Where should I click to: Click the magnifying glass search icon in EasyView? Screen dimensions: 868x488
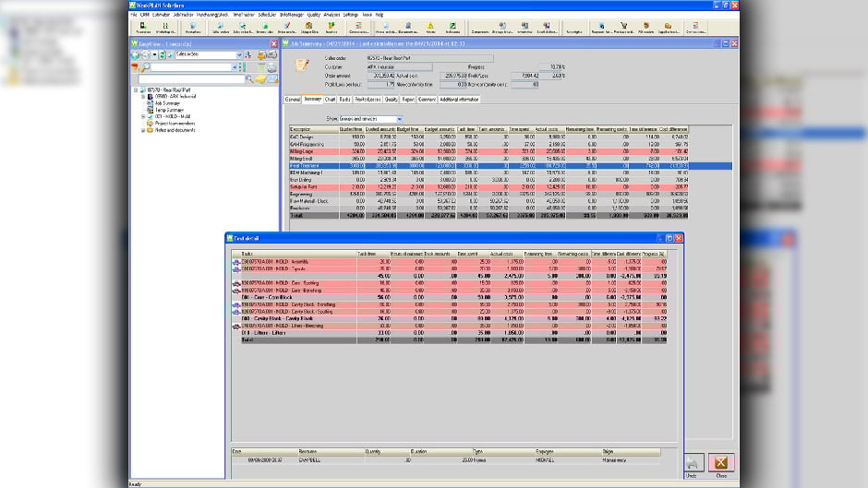point(145,67)
